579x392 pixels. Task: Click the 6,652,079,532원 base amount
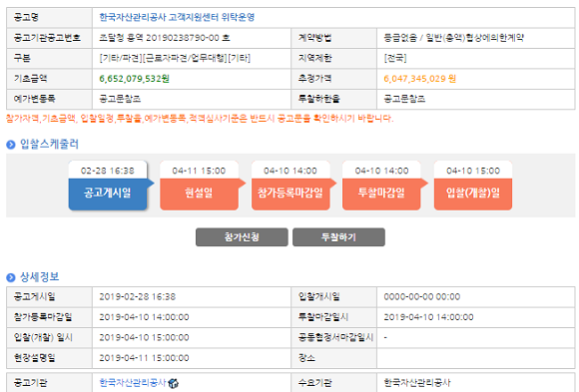click(x=135, y=79)
